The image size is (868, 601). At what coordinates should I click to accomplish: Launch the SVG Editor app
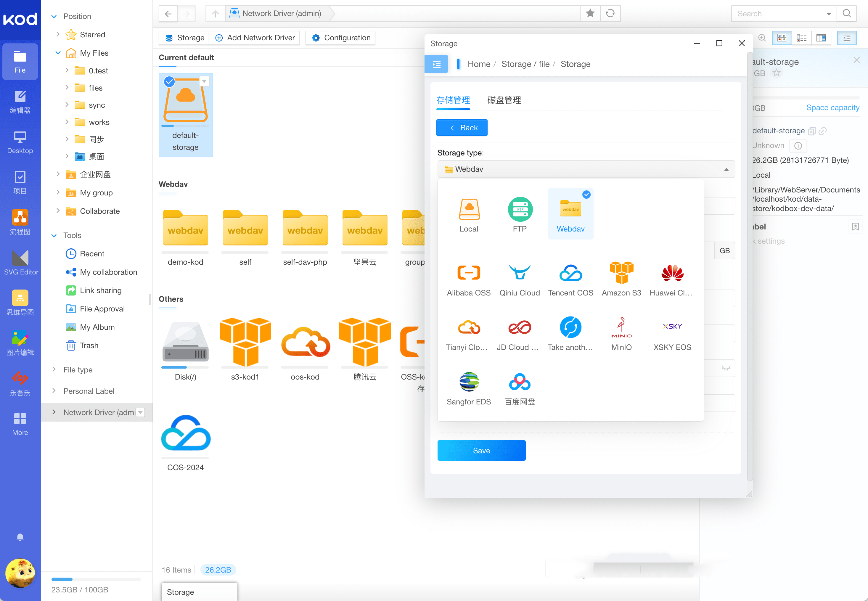click(x=21, y=263)
